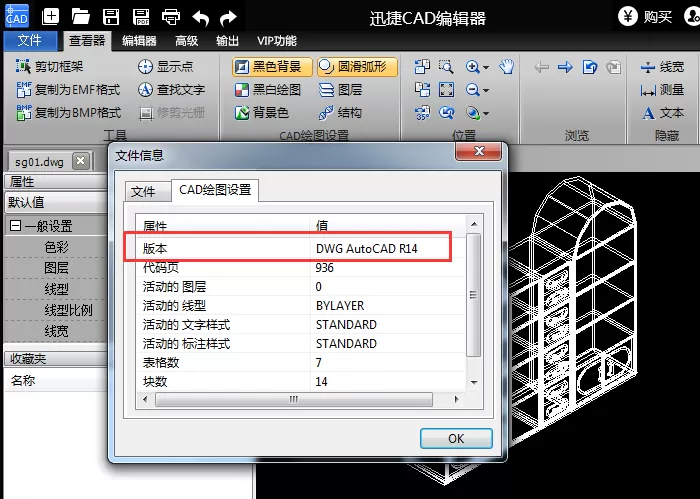Open a file with the folder icon
The width and height of the screenshot is (700, 499).
[x=81, y=17]
